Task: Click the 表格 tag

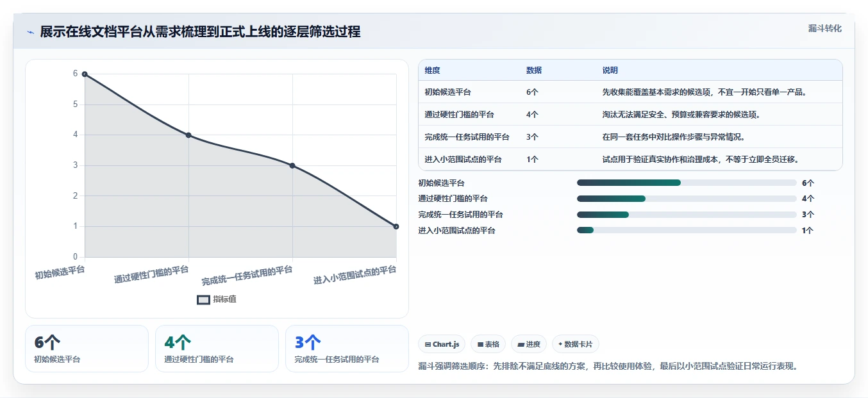Action: [x=488, y=344]
